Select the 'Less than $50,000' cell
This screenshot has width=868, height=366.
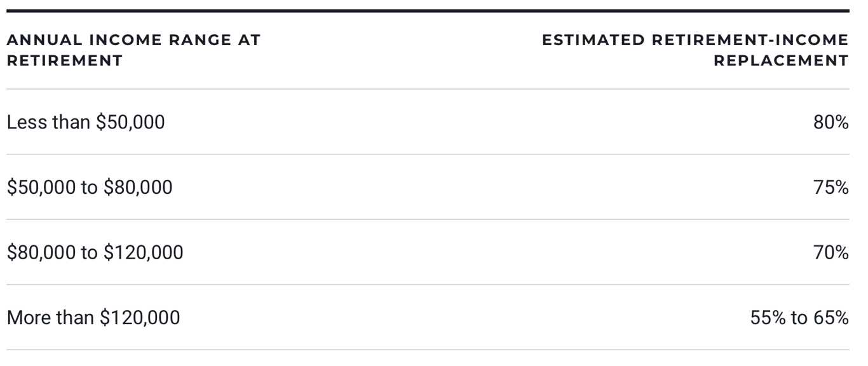pos(86,122)
